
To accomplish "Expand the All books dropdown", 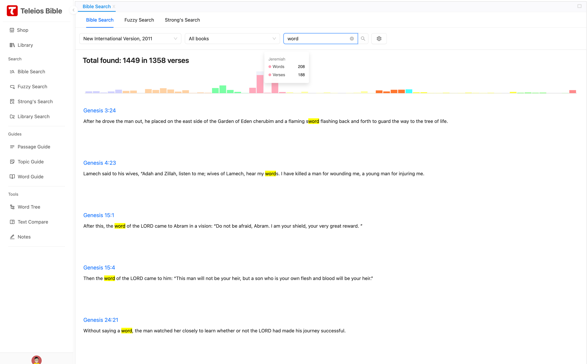I will coord(232,39).
